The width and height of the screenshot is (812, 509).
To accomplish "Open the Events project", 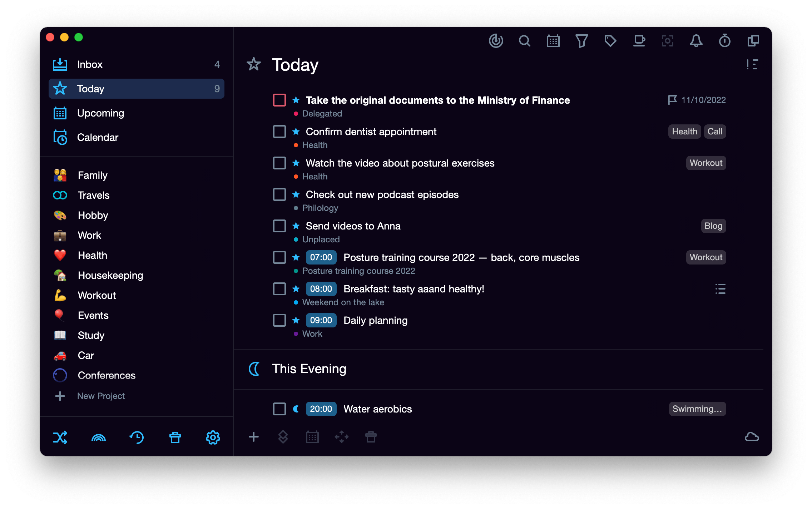I will [137, 315].
